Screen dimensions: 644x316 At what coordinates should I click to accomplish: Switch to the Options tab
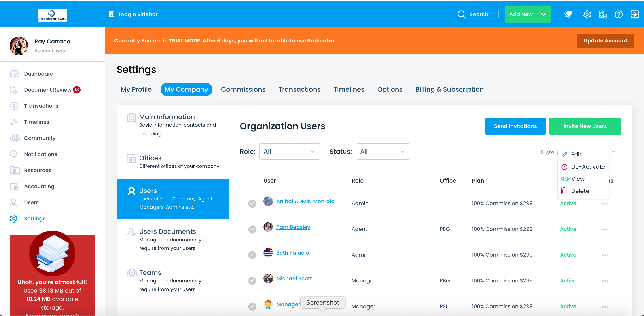coord(390,89)
